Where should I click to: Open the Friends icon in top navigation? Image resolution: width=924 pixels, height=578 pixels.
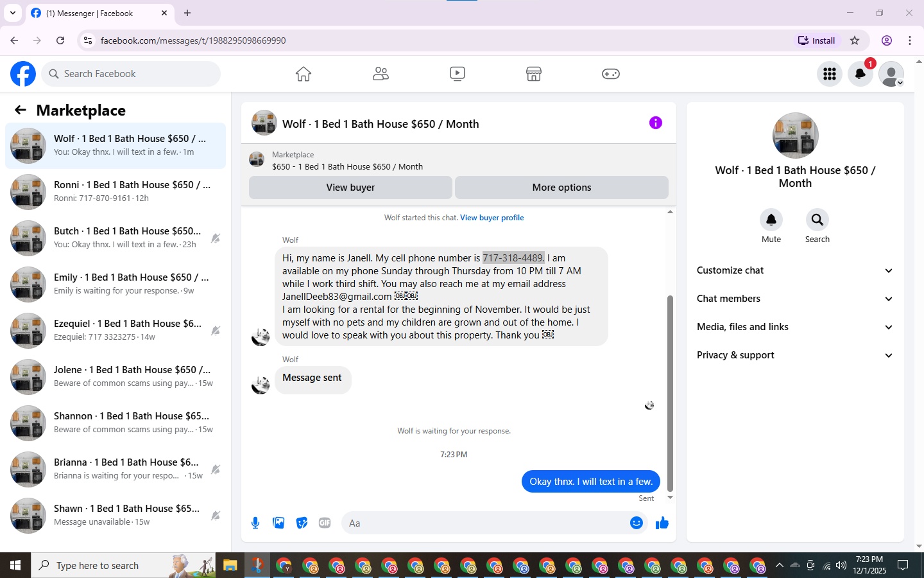click(381, 74)
